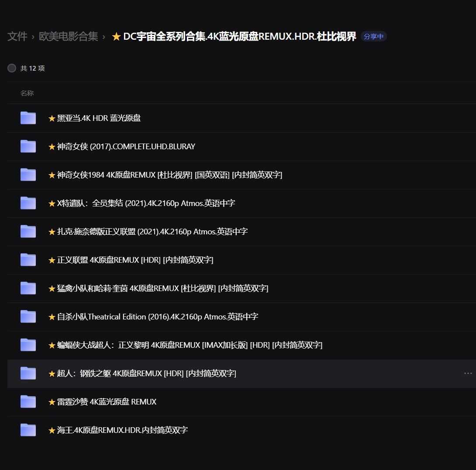Open folder icon for 扎克·施奈德版正义联盟 (2021)

pyautogui.click(x=28, y=232)
